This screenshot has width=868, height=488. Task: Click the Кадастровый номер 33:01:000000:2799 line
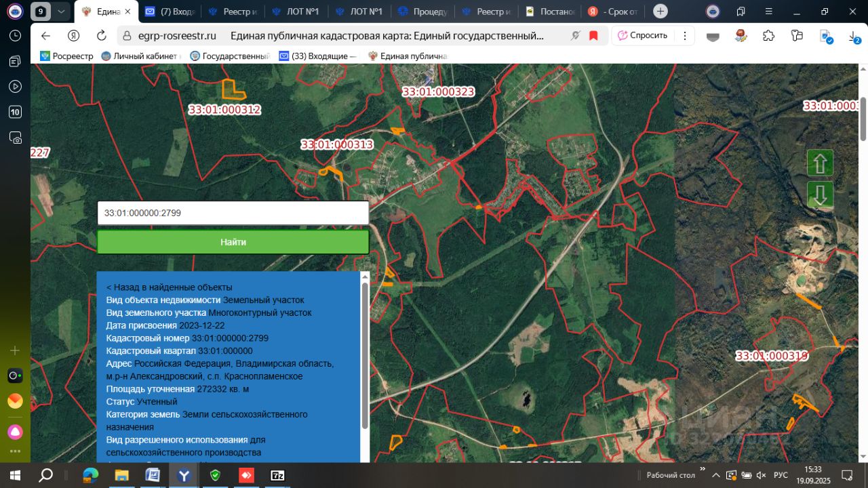pyautogui.click(x=188, y=338)
